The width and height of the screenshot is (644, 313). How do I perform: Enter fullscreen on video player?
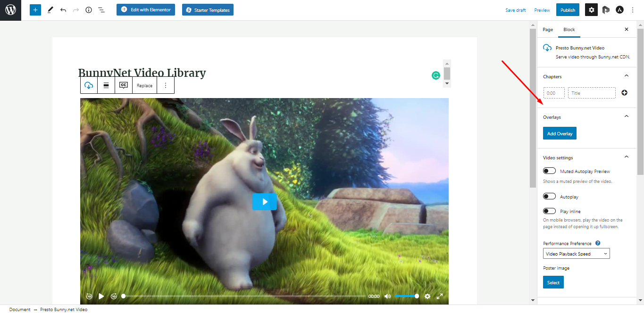pos(440,296)
